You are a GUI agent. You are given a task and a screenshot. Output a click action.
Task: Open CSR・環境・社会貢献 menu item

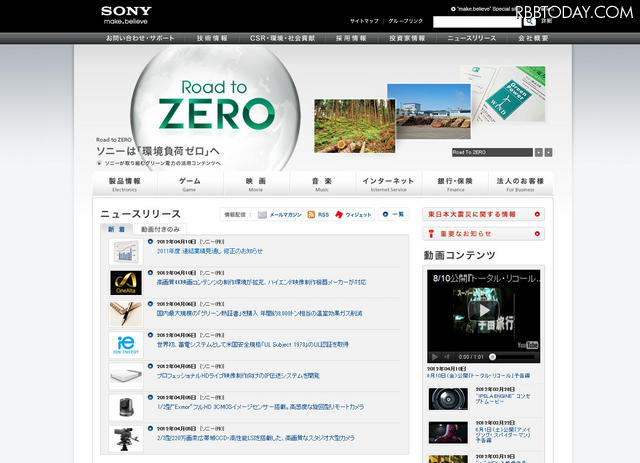coord(282,38)
